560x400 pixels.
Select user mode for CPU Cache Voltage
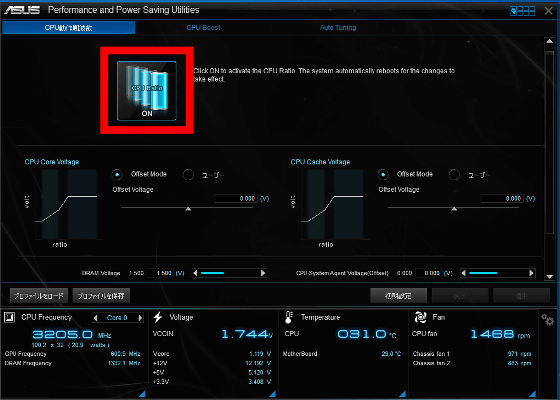pyautogui.click(x=454, y=175)
